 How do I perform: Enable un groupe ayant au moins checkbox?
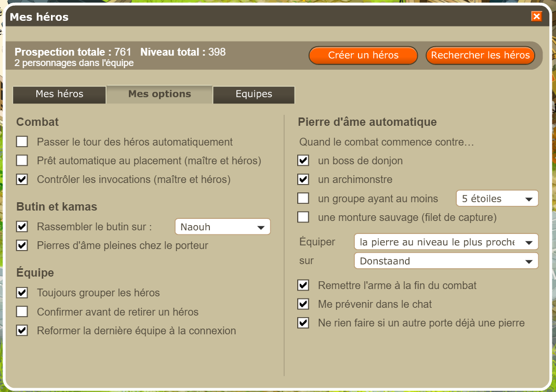[x=303, y=198]
